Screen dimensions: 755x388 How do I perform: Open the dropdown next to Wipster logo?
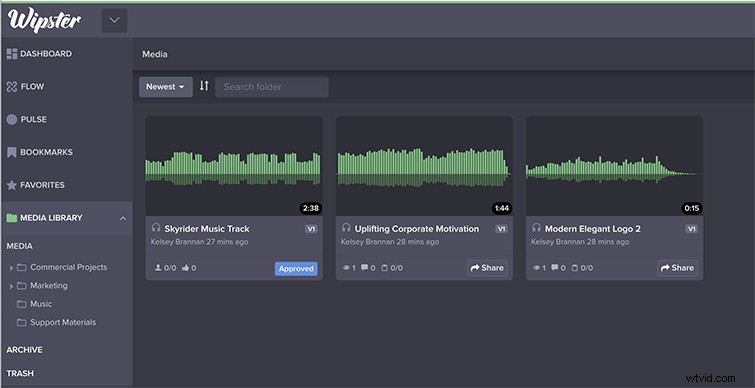point(115,20)
